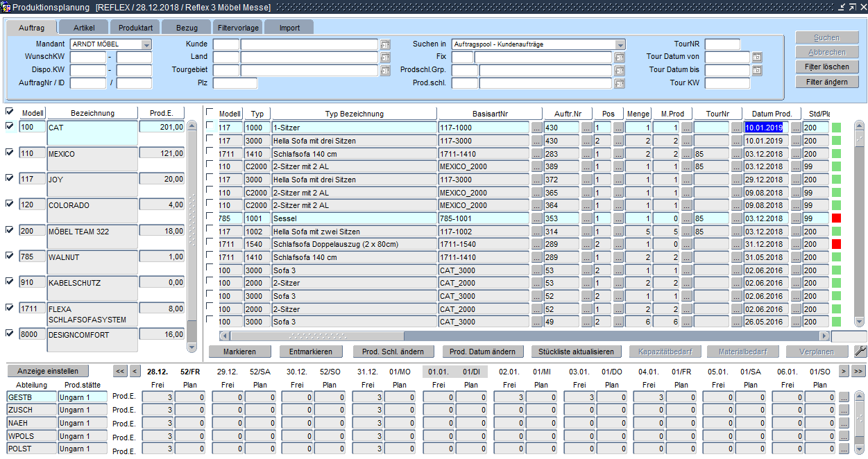Open the Prod.schl. lookup icon
Screen dimensions: 868x459
click(x=620, y=83)
